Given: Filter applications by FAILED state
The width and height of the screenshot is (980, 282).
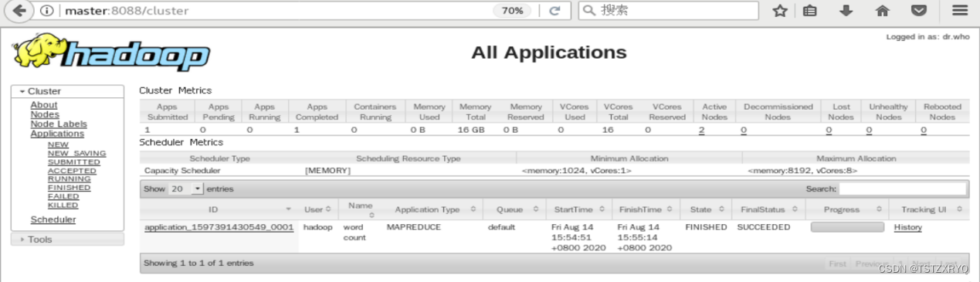Looking at the screenshot, I should (63, 196).
